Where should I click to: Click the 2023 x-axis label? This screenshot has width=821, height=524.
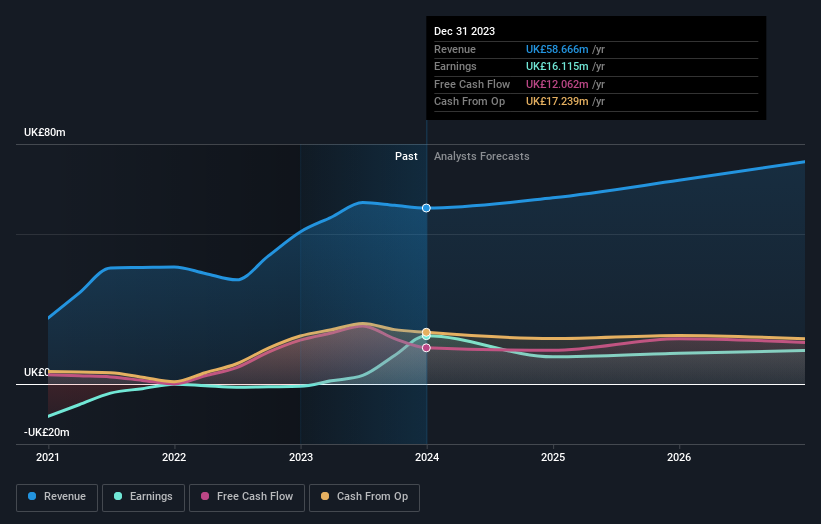301,458
